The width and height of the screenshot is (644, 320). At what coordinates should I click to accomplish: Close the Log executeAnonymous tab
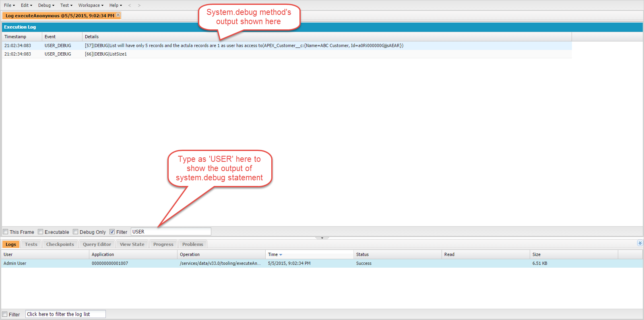click(118, 15)
